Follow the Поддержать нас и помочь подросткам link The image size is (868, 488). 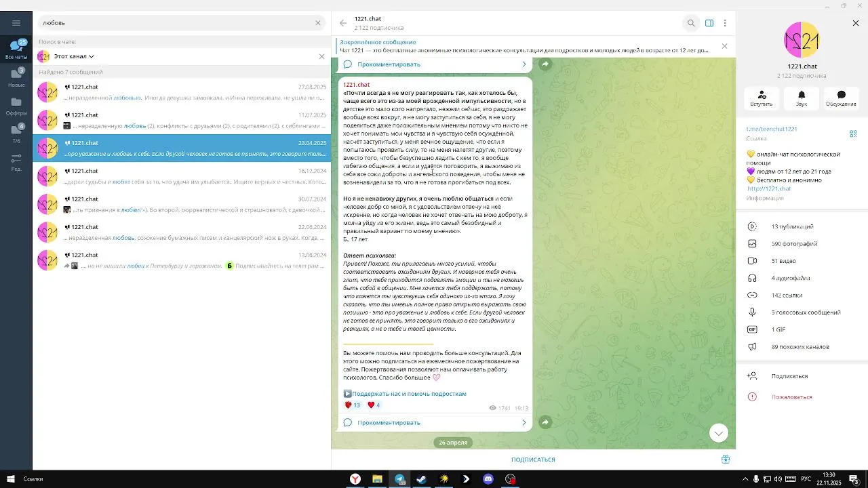click(x=409, y=394)
